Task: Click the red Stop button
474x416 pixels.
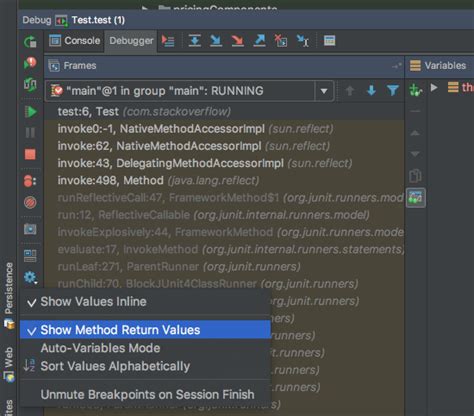Action: [30, 154]
